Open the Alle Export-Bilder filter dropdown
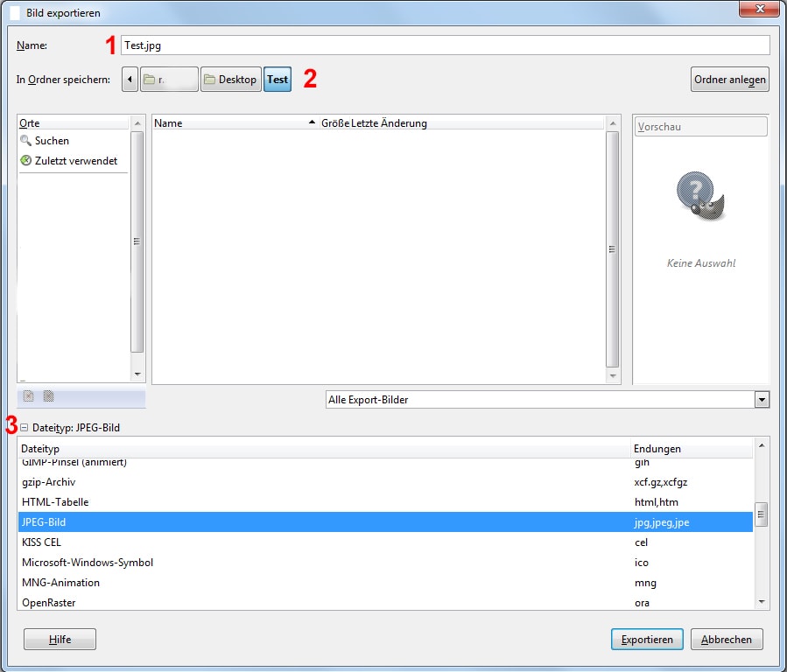Viewport: 787px width, 672px height. pos(546,400)
